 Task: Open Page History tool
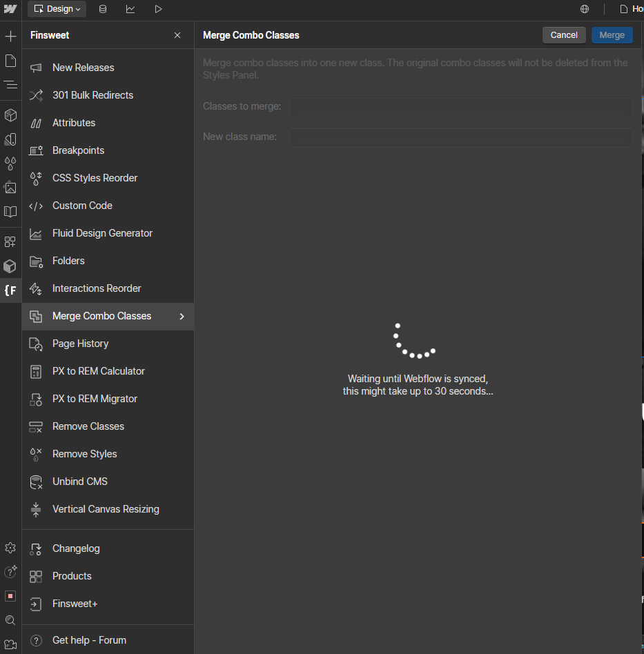click(x=108, y=344)
